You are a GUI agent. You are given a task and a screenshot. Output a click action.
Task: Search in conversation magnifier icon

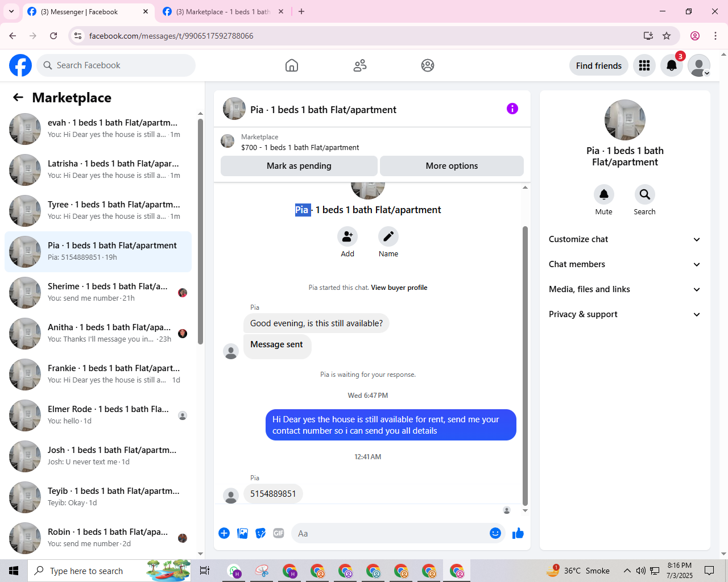645,194
